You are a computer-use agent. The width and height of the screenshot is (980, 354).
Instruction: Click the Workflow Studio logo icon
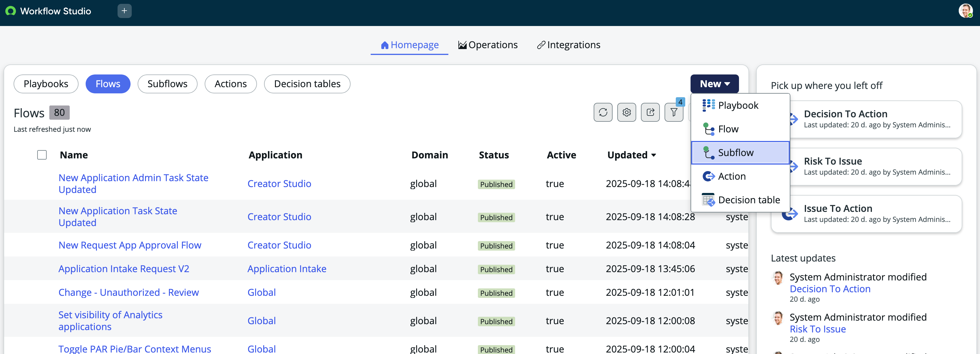point(11,11)
